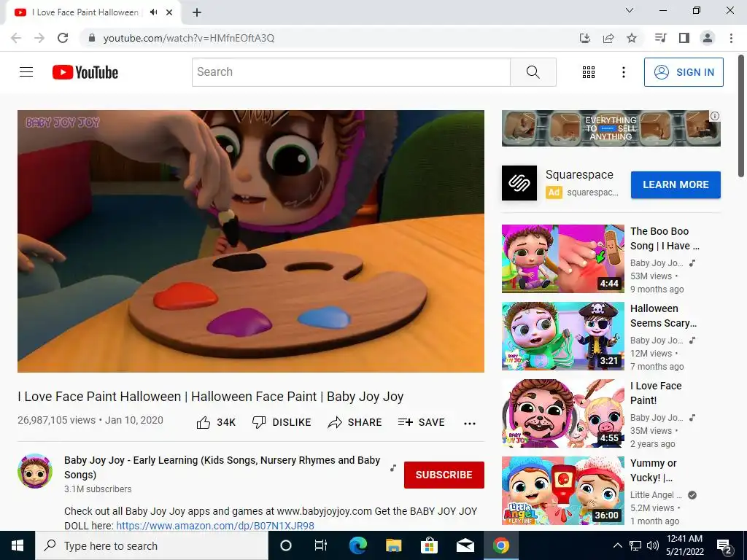Play The Boo Boo Song thumbnail
This screenshot has width=747, height=560.
562,259
